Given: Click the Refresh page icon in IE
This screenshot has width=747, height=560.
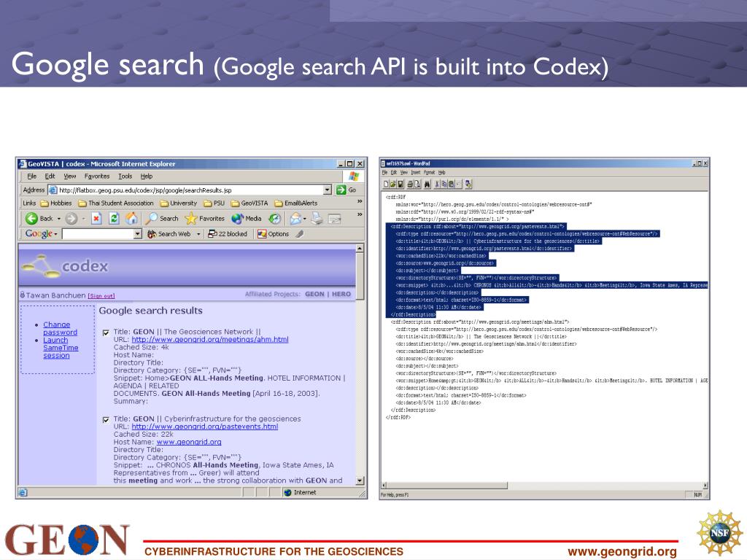Looking at the screenshot, I should point(114,219).
